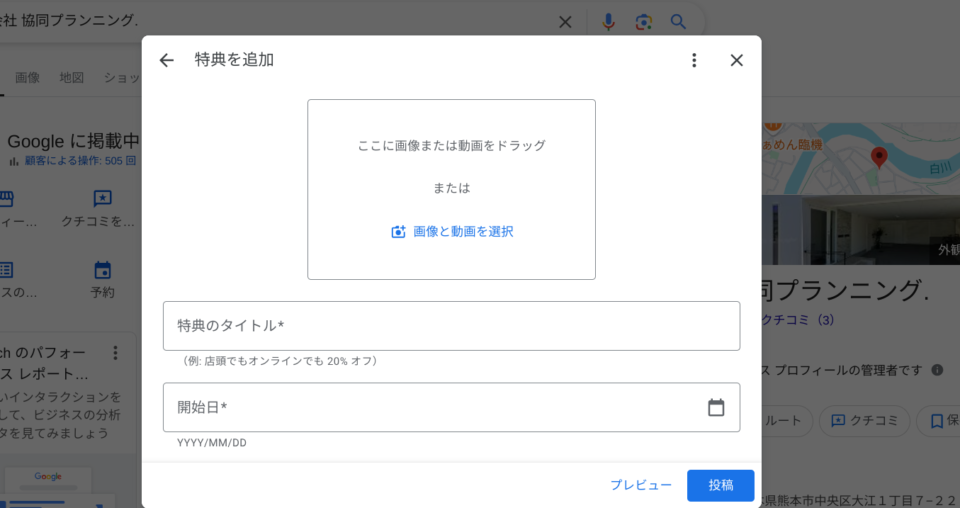Focus the 特典のタイトル input field
This screenshot has height=508, width=960.
pyautogui.click(x=451, y=326)
